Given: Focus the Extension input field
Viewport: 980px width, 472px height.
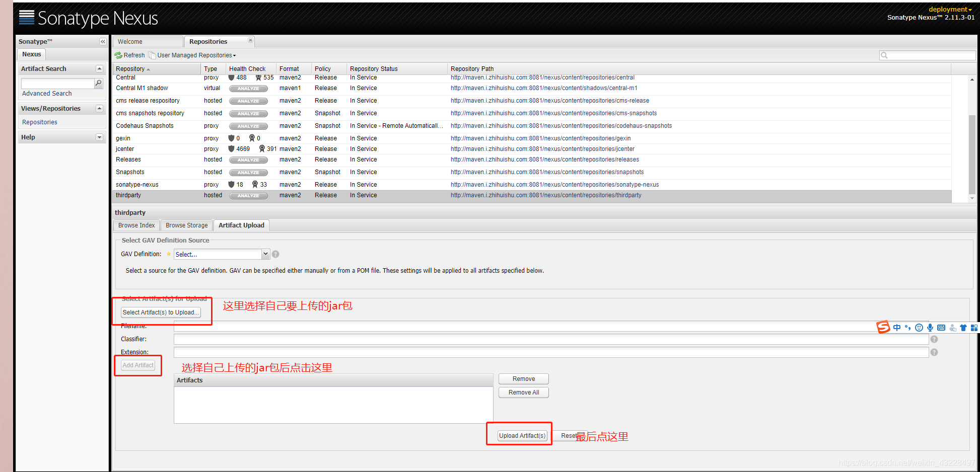Looking at the screenshot, I should tap(551, 352).
